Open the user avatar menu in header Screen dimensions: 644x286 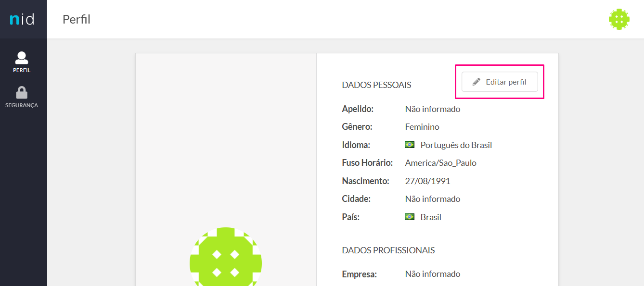click(x=619, y=19)
